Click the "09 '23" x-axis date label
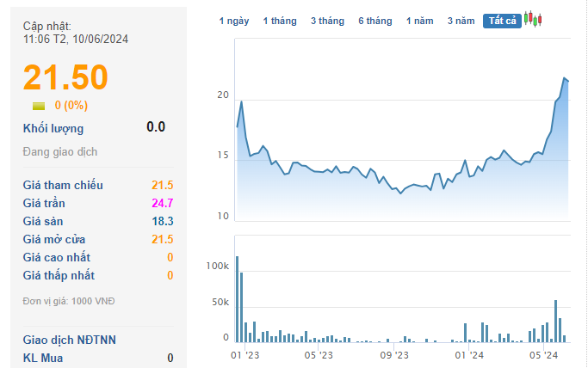 [x=393, y=354]
